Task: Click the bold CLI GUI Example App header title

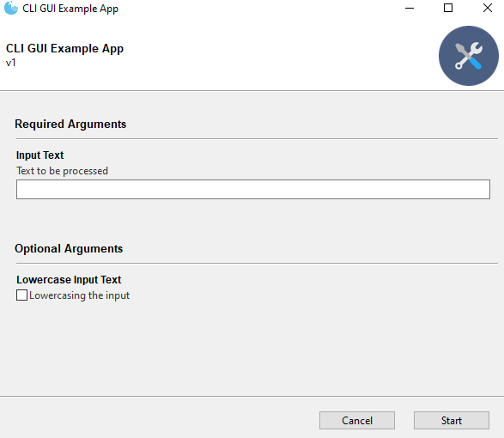Action: click(64, 48)
